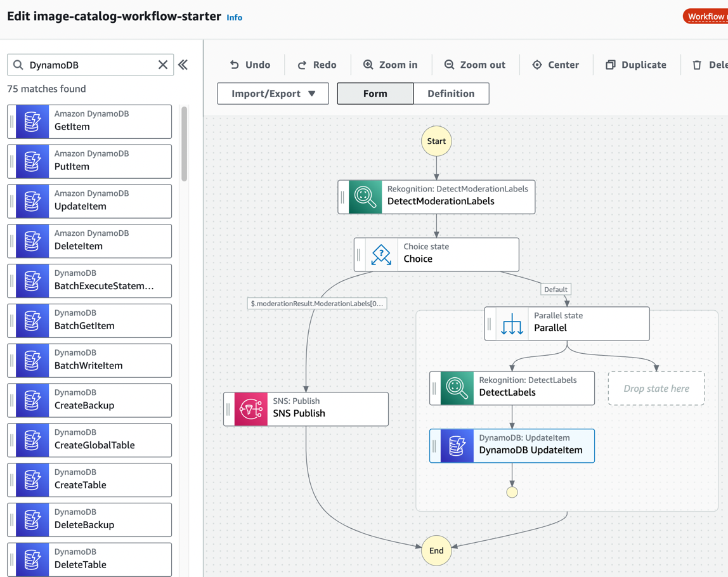Click the DynamoDB UpdateItem icon in the list
728x577 pixels.
point(32,202)
